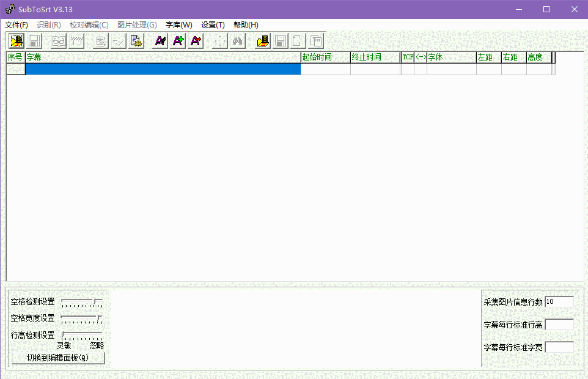Image resolution: width=588 pixels, height=379 pixels.
Task: Select the binoculars search toolbar icon
Action: (237, 40)
